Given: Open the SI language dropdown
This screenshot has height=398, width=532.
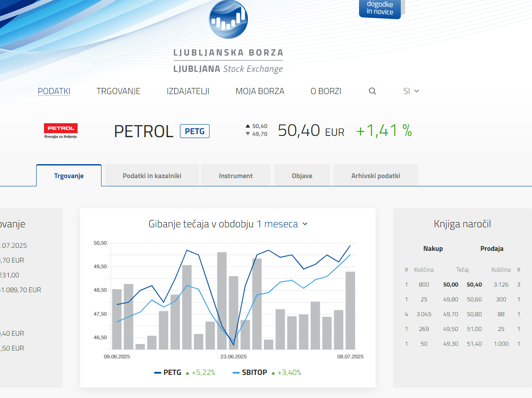Looking at the screenshot, I should 411,91.
